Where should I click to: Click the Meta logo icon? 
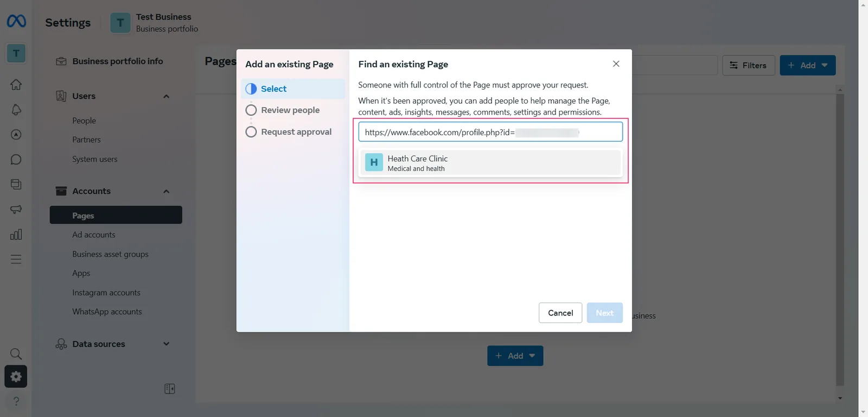point(16,21)
